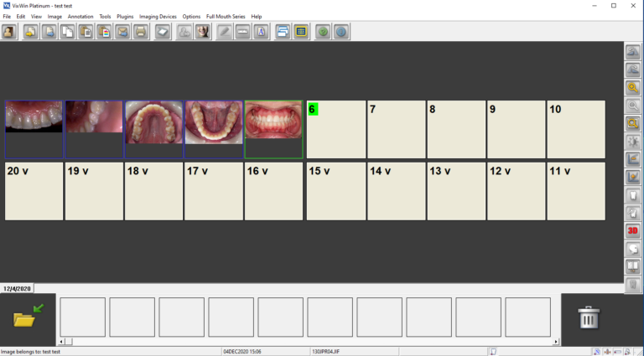Click the sensor status icon with blue slash
Image resolution: width=644 pixels, height=356 pixels.
tap(597, 352)
